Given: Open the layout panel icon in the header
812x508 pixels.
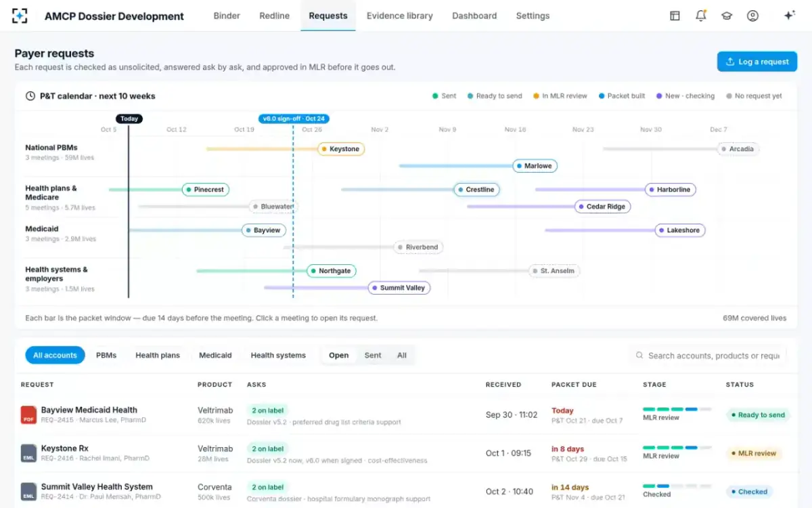Looking at the screenshot, I should coord(675,16).
